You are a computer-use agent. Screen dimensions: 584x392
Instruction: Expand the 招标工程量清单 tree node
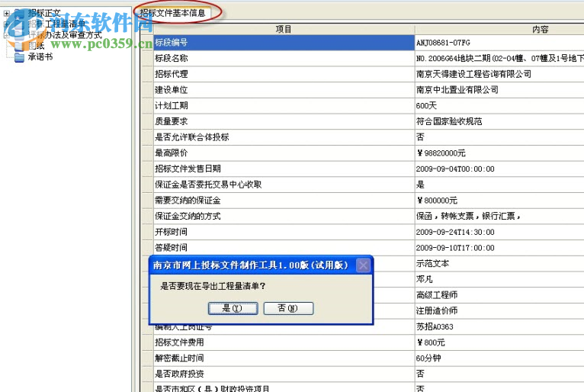6,24
